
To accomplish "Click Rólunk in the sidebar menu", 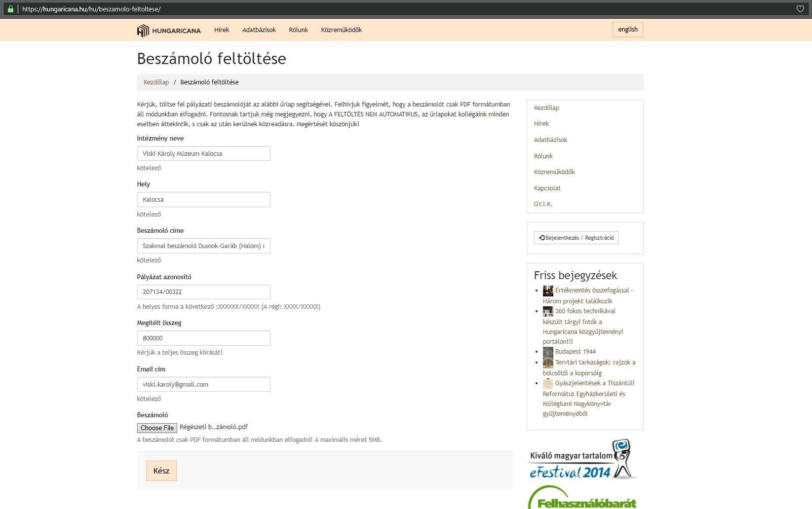I will pyautogui.click(x=543, y=156).
